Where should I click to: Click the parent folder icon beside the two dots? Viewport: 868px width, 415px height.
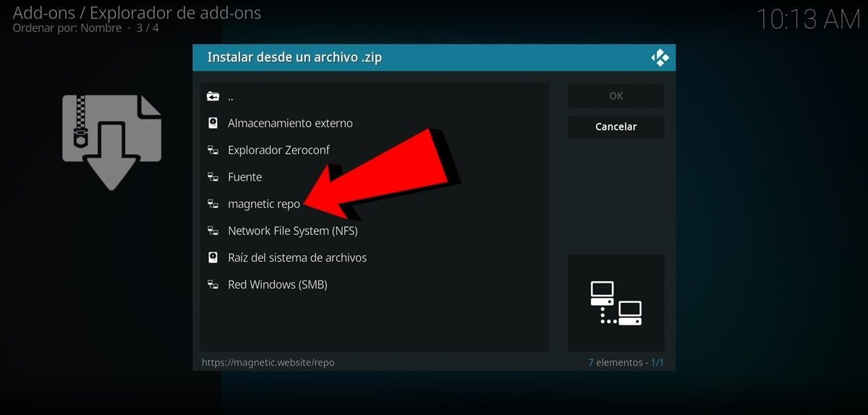(x=213, y=96)
